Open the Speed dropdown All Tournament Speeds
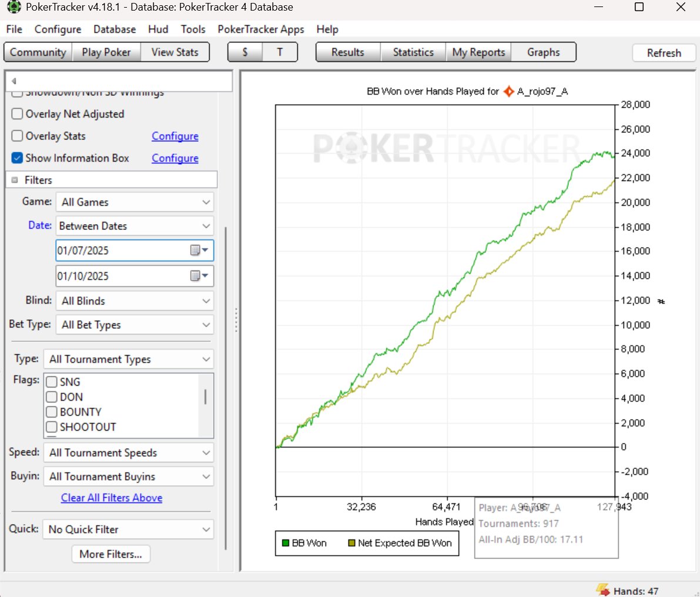Viewport: 700px width, 597px height. click(129, 453)
